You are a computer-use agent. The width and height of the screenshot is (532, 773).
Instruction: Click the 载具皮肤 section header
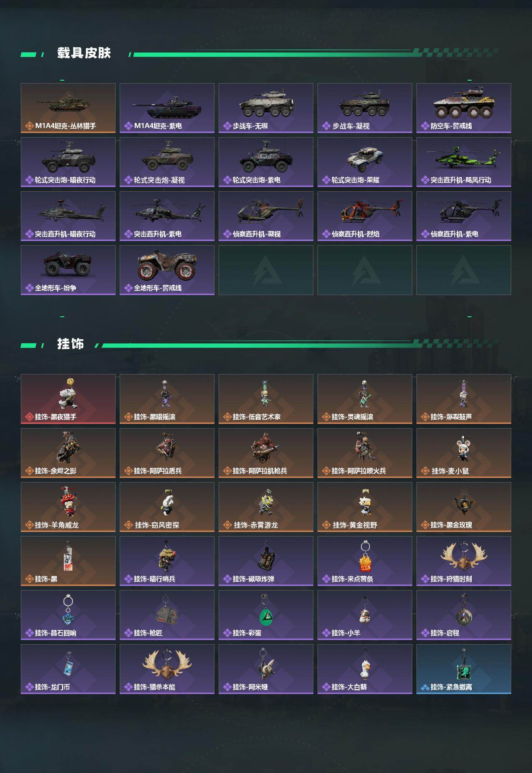coord(84,53)
